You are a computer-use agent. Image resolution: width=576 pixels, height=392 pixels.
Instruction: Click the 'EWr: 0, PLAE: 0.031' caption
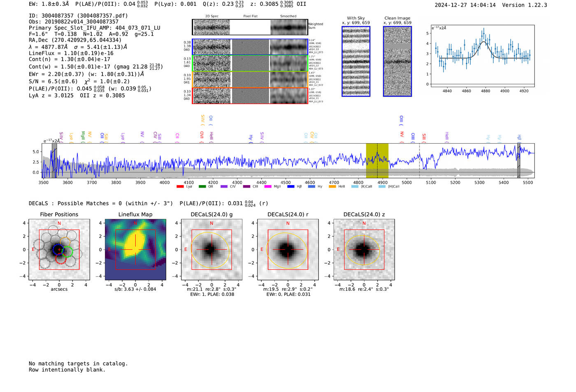point(288,294)
